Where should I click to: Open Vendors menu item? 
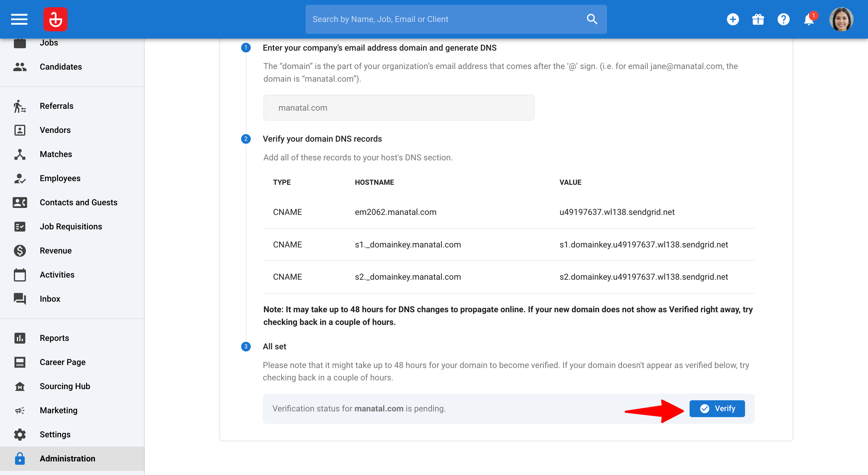pyautogui.click(x=72, y=130)
